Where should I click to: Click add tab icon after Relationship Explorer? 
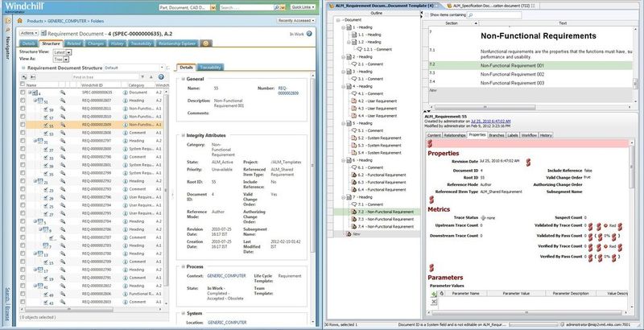click(207, 43)
